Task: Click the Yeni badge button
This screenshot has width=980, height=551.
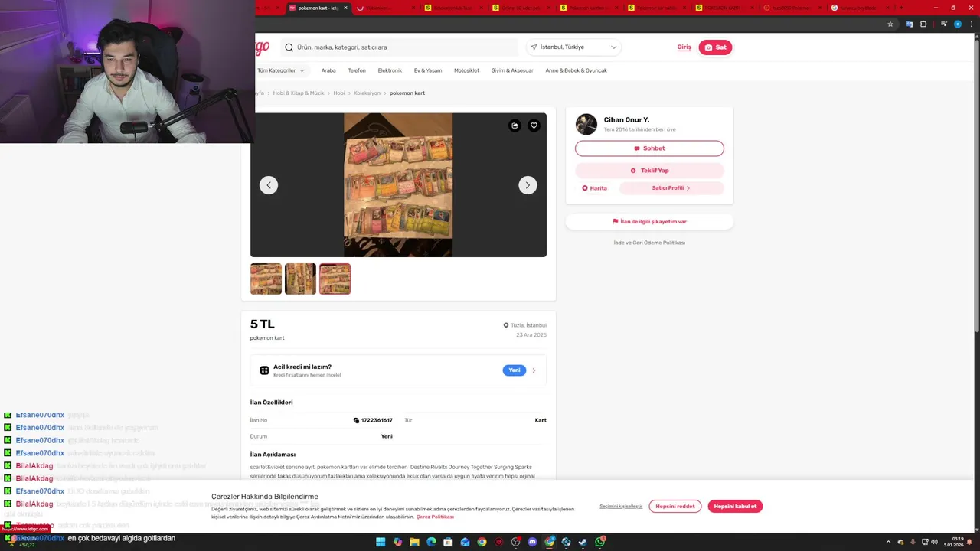Action: pyautogui.click(x=514, y=370)
